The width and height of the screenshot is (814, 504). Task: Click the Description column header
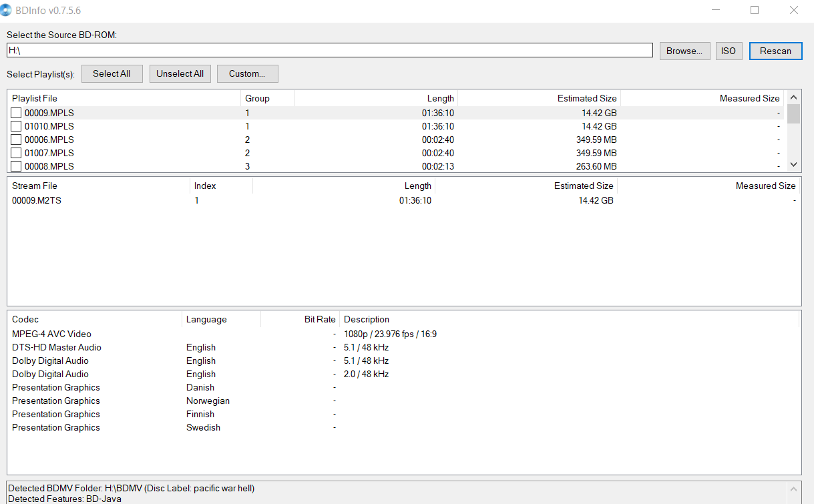(570, 319)
